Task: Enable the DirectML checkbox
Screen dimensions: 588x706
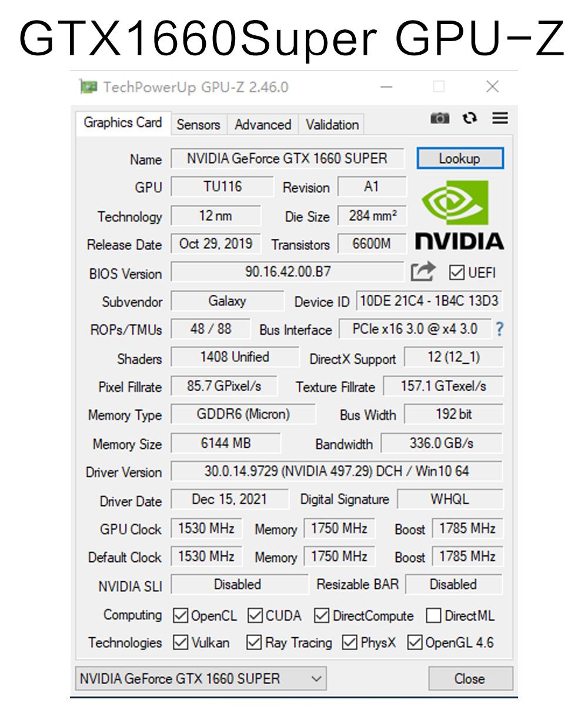Action: coord(434,616)
